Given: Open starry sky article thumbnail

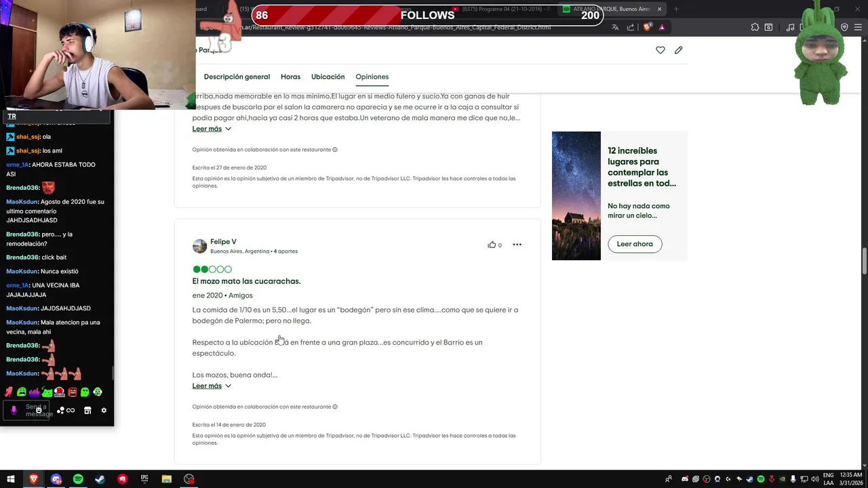Looking at the screenshot, I should point(576,196).
